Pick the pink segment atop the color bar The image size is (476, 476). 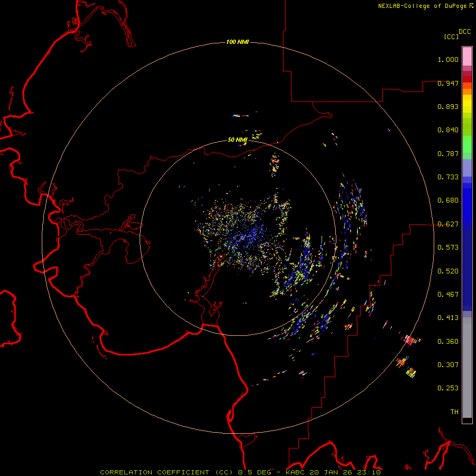pyautogui.click(x=467, y=57)
